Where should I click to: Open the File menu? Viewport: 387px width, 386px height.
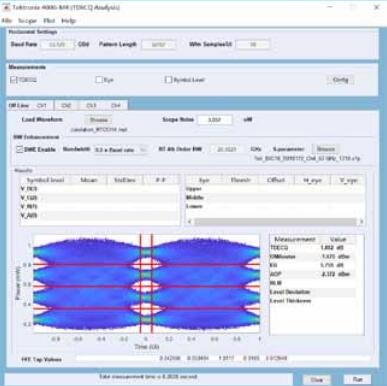point(7,21)
